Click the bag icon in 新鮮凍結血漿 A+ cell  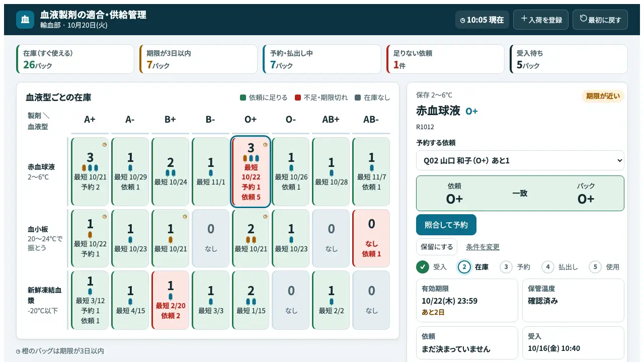point(90,292)
